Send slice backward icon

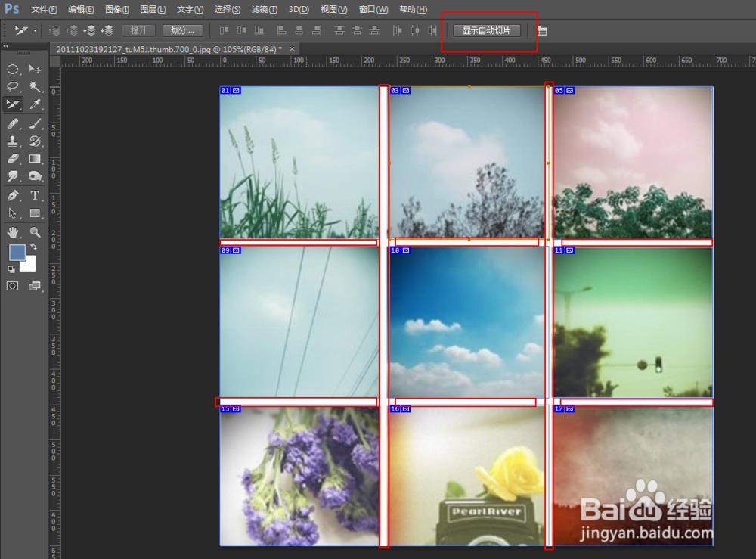click(90, 31)
